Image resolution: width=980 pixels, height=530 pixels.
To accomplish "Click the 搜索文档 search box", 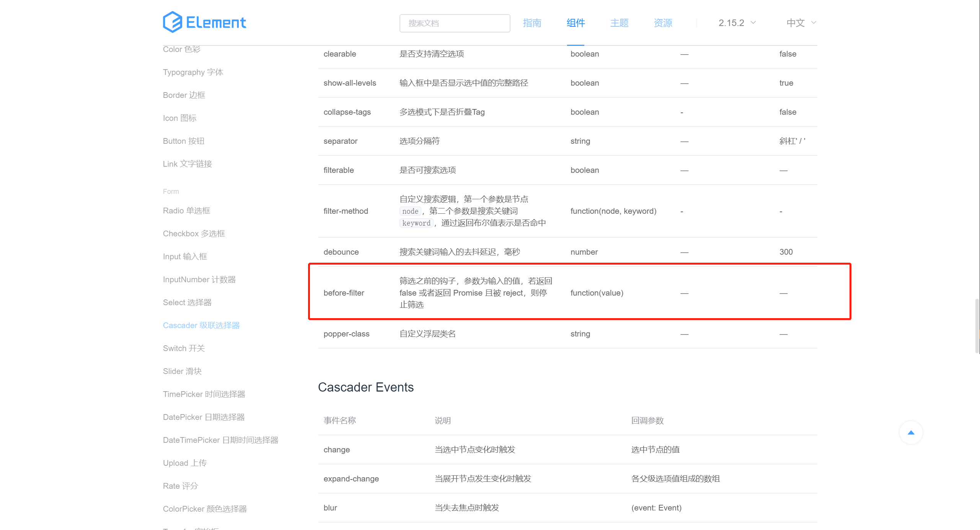I will coord(455,23).
